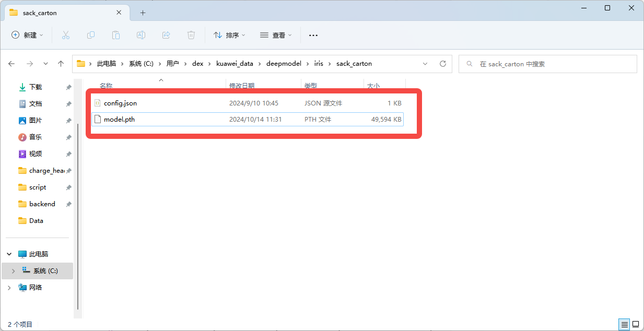Click the Copy icon in toolbar
This screenshot has height=331, width=644.
[91, 35]
